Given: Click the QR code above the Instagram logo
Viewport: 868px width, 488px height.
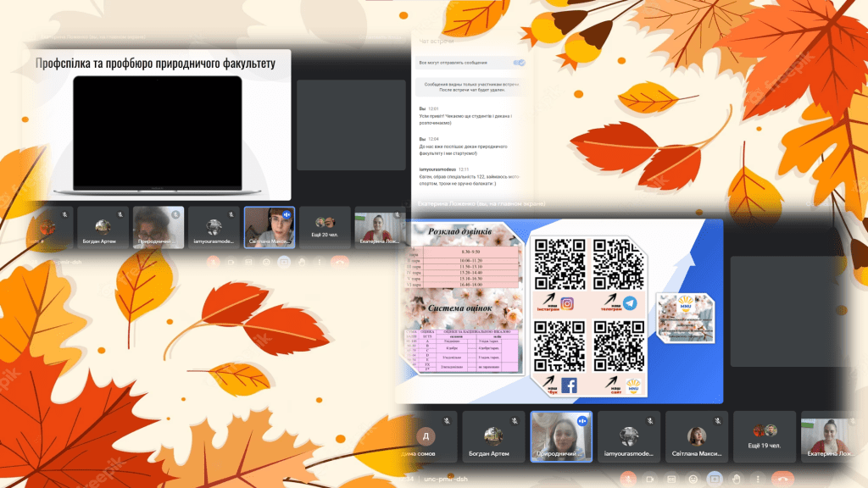Looking at the screenshot, I should [560, 264].
